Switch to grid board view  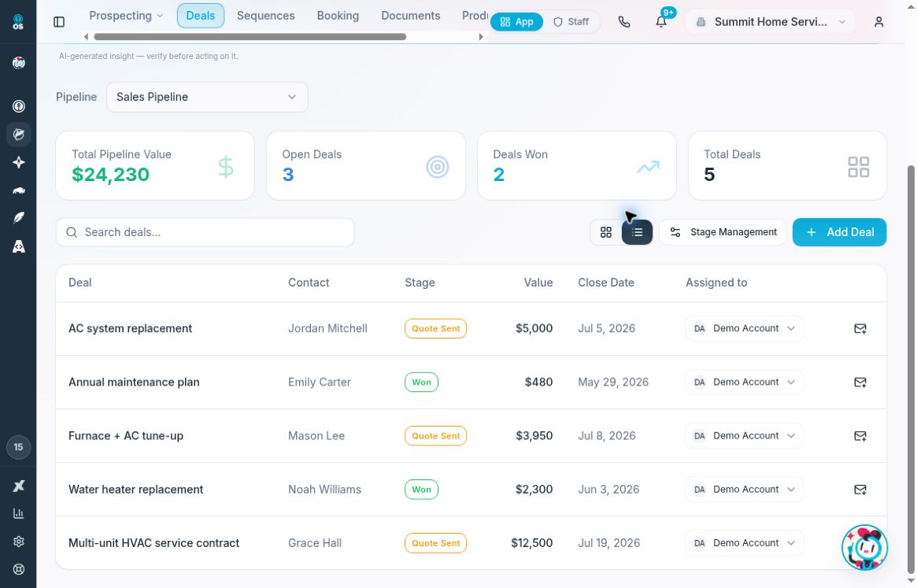[x=606, y=232]
